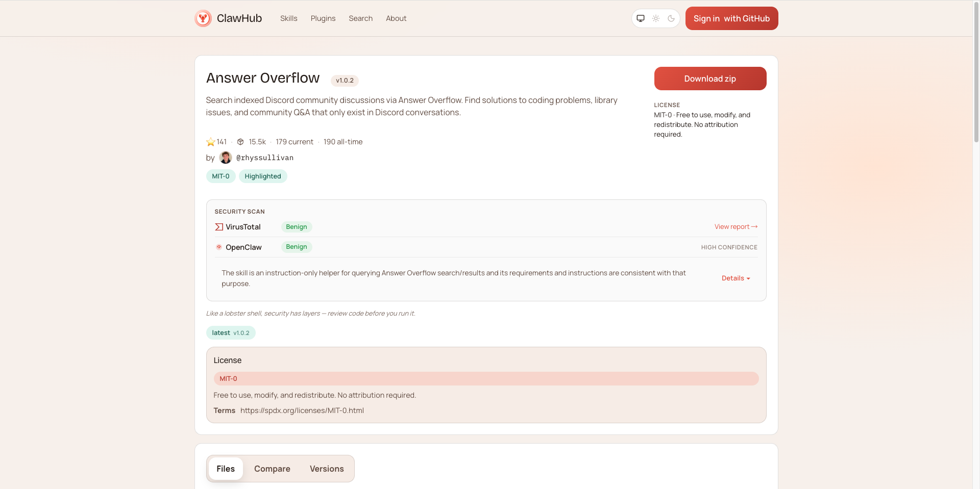Enable dark theme with moon icon
Image resolution: width=980 pixels, height=489 pixels.
click(x=671, y=18)
